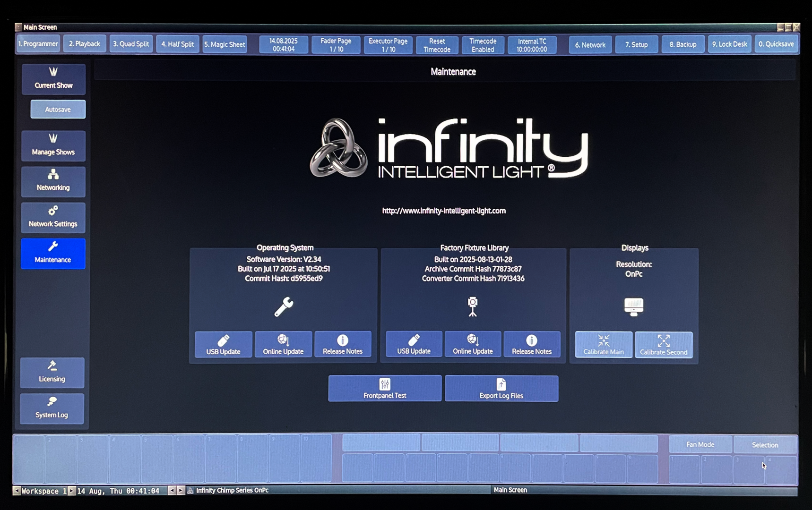Open the Licensing section
This screenshot has height=510, width=812.
tap(52, 373)
